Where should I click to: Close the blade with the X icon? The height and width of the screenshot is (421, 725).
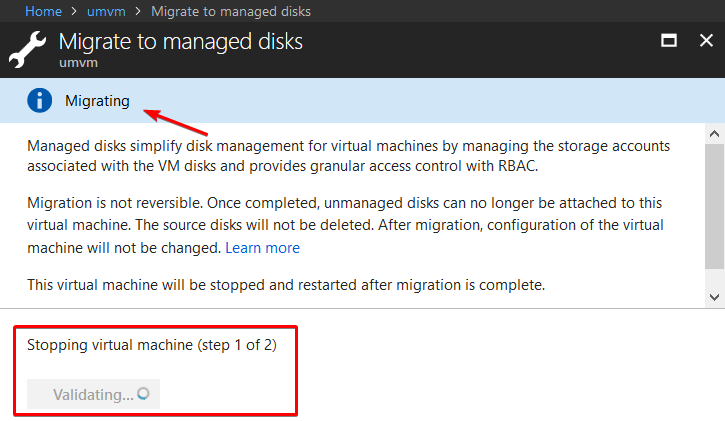(x=705, y=42)
